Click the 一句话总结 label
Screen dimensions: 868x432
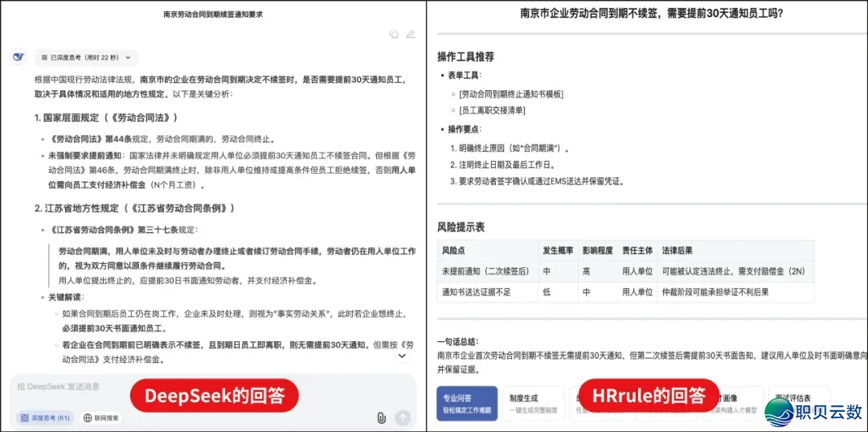coord(458,342)
